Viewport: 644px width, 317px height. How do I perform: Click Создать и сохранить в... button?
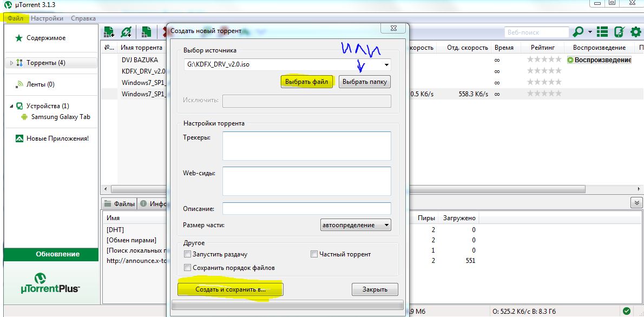click(231, 289)
